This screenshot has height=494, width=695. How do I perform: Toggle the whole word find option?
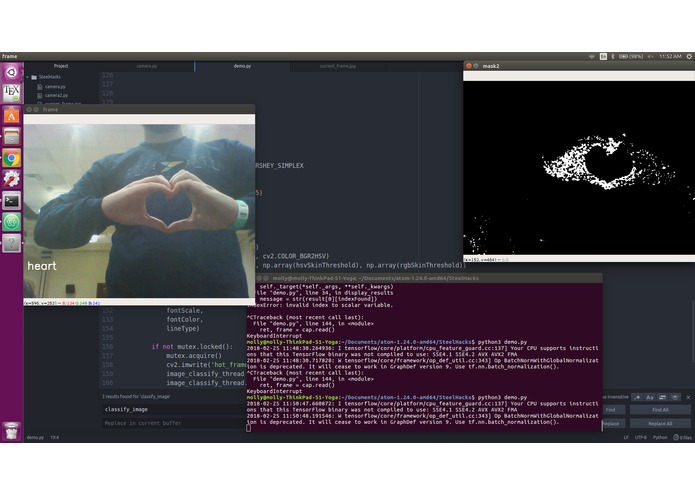point(675,397)
